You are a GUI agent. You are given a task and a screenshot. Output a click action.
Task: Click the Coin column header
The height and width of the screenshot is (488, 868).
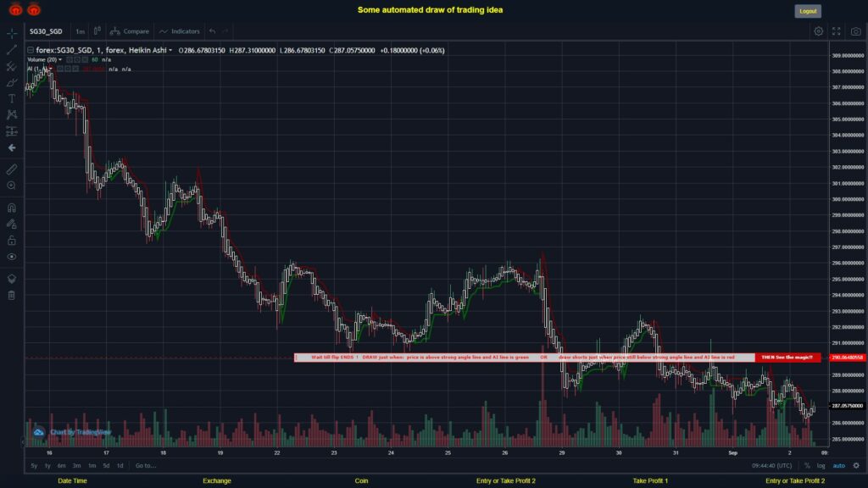pyautogui.click(x=361, y=481)
